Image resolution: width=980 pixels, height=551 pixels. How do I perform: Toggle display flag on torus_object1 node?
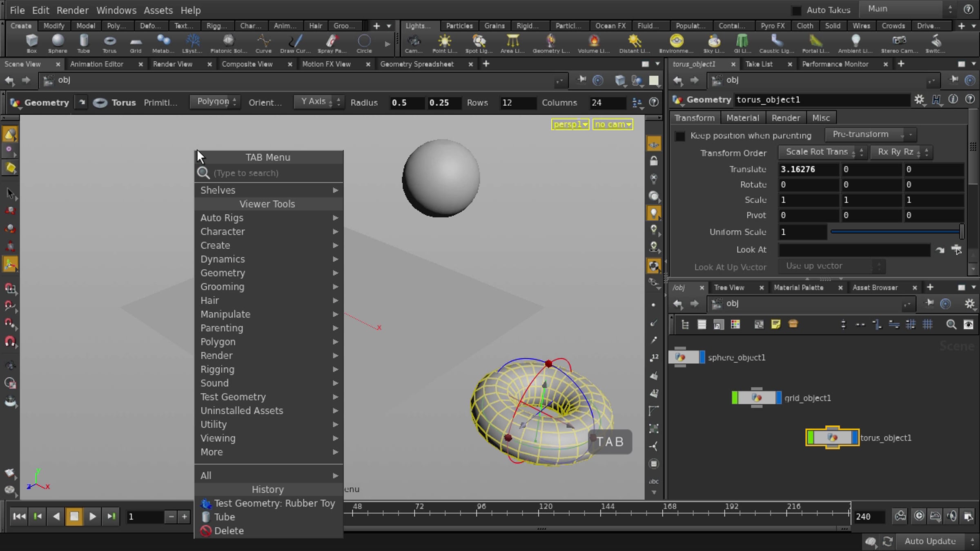(x=855, y=438)
